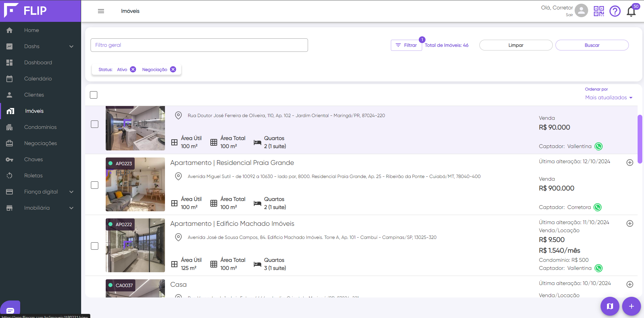Open Dashboard in the sidebar
Viewport: 644px width, 318px height.
[x=40, y=63]
